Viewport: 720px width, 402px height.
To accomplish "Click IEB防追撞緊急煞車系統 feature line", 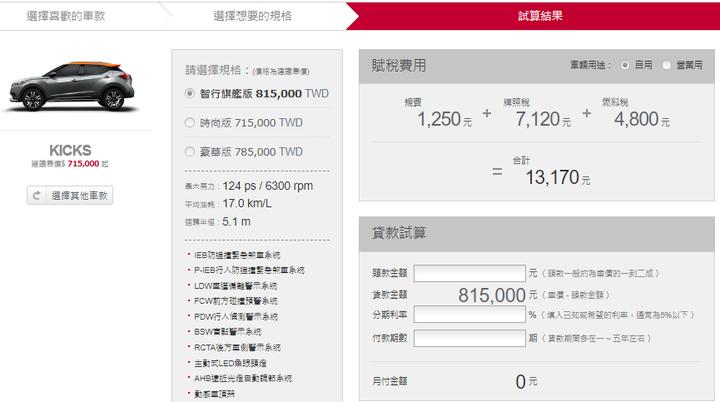I will point(236,255).
